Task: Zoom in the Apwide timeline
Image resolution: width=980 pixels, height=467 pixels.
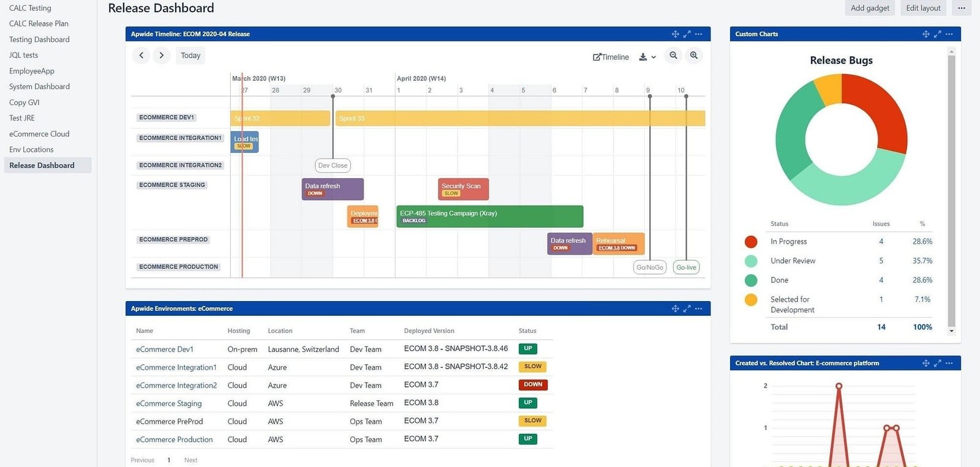Action: 694,56
